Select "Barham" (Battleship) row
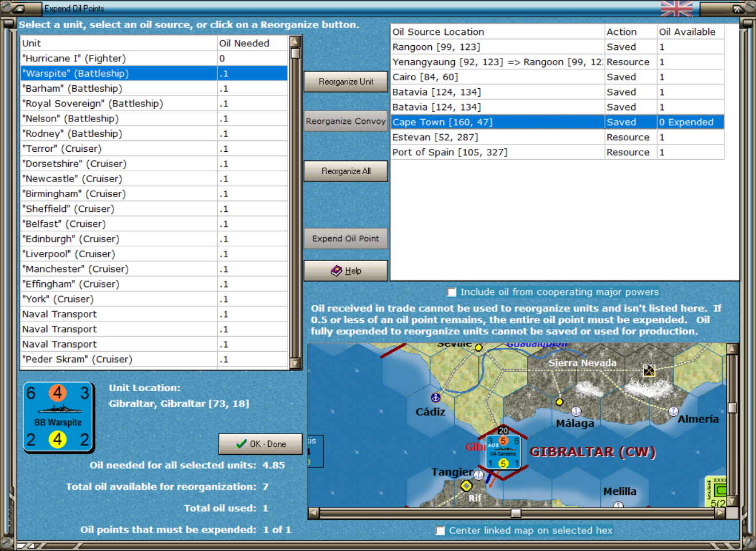Viewport: 756px width, 551px height. [x=154, y=88]
